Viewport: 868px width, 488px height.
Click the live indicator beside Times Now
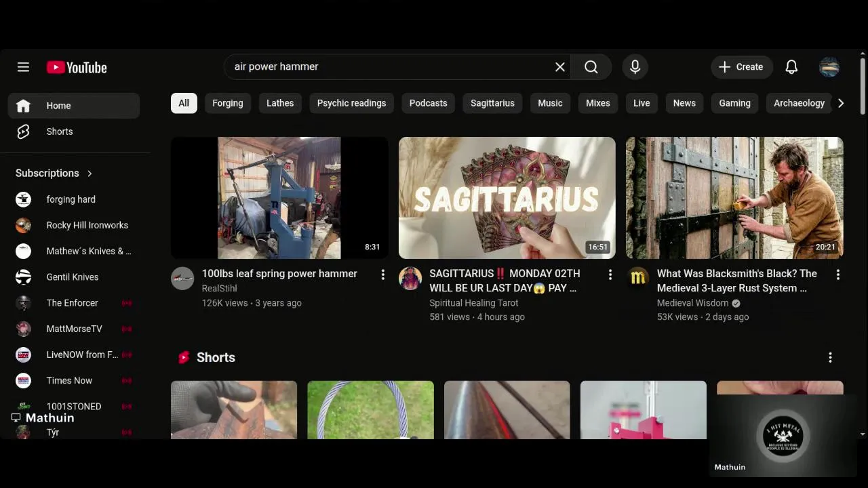point(126,380)
